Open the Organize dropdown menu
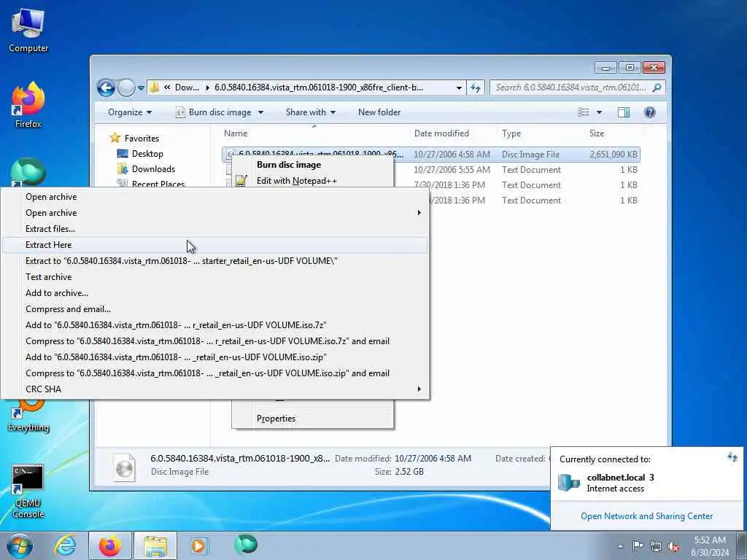Image resolution: width=747 pixels, height=560 pixels. (130, 112)
